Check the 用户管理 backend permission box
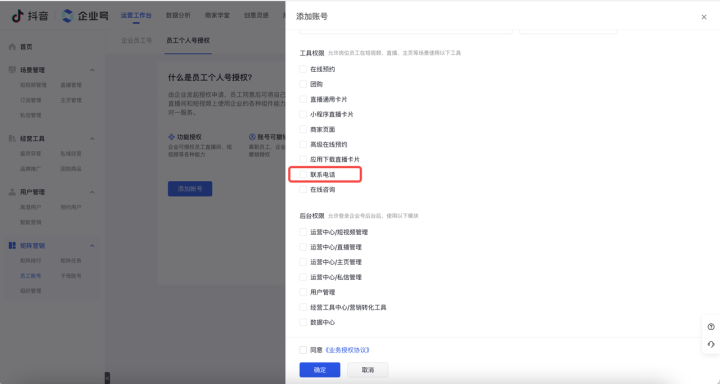 tap(303, 292)
